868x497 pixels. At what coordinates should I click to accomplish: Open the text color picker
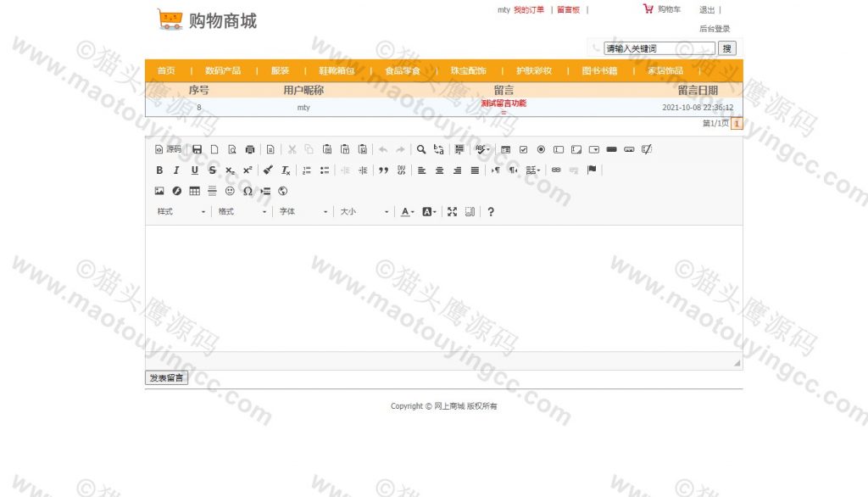(408, 212)
